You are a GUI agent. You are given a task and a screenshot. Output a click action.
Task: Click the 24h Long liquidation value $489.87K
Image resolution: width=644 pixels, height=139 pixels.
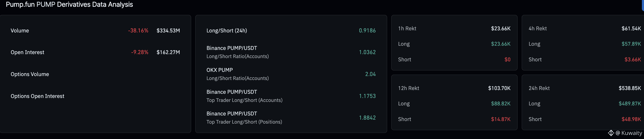click(x=630, y=104)
